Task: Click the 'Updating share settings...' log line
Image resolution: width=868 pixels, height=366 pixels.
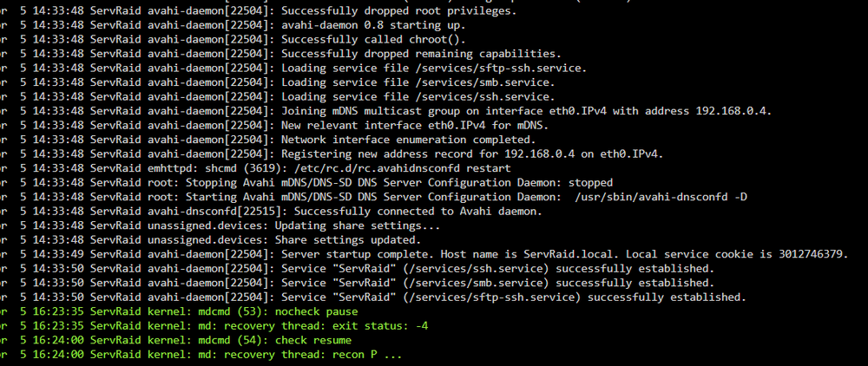Action: click(x=220, y=225)
